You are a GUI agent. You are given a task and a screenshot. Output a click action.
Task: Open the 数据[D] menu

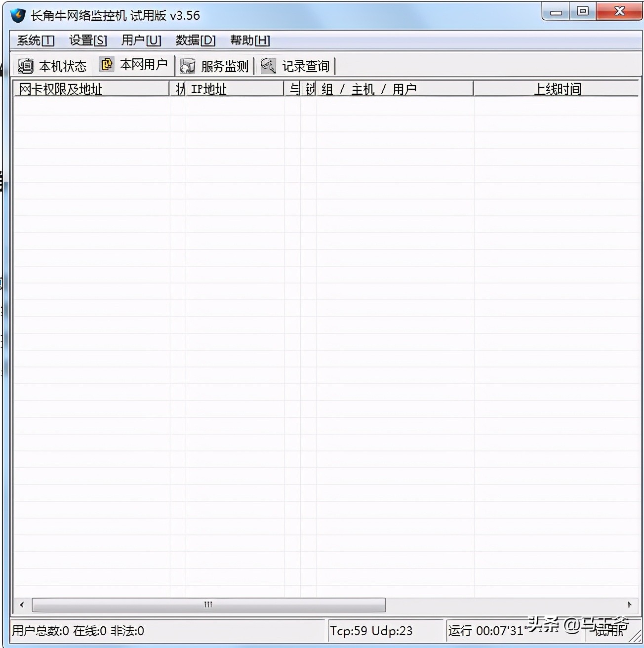pyautogui.click(x=196, y=40)
